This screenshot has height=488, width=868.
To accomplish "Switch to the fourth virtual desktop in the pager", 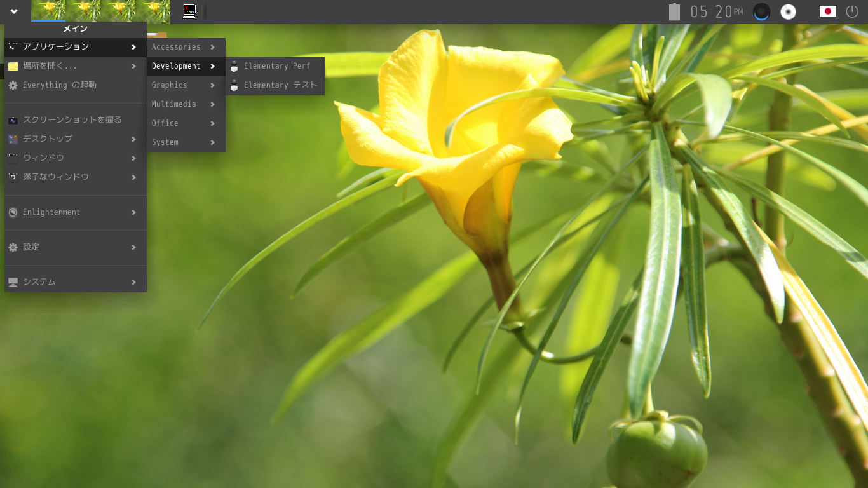I will (153, 11).
